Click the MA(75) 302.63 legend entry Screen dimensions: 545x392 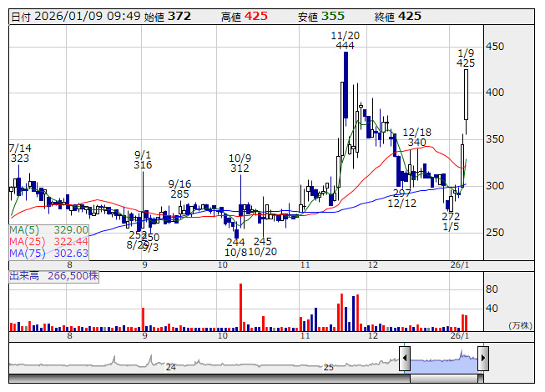click(48, 253)
